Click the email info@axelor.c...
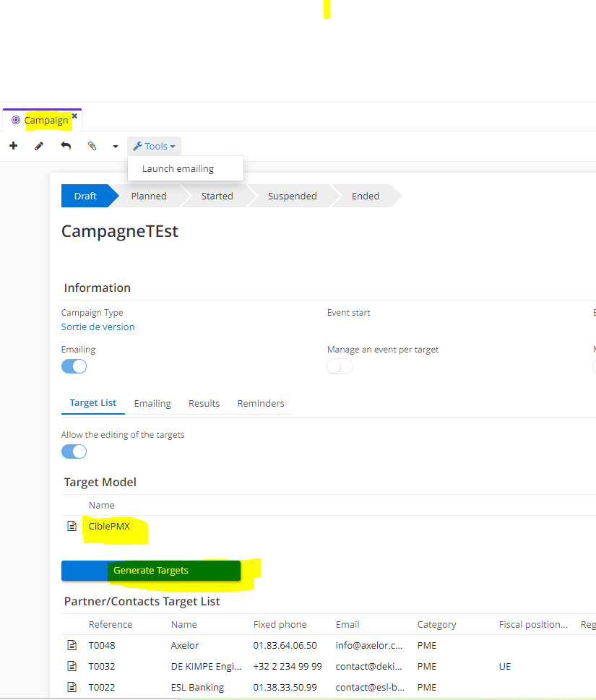Screen dimensions: 596x700 pos(368,646)
